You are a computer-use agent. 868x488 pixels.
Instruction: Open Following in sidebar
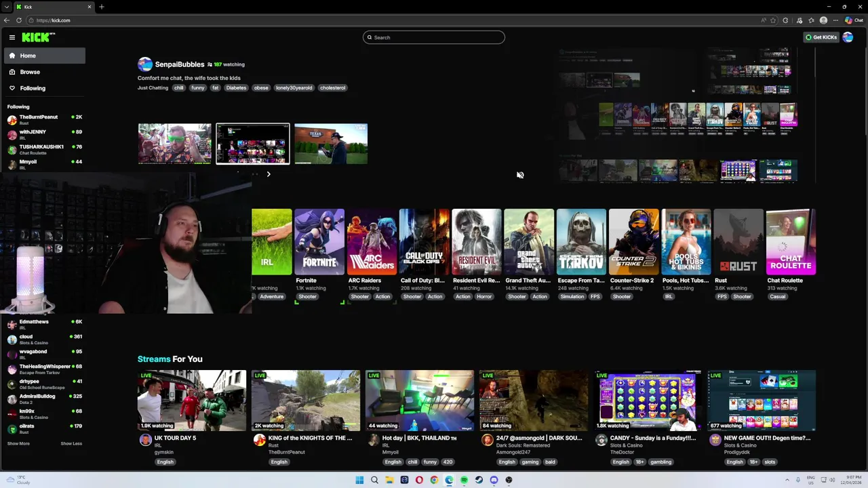[44, 88]
